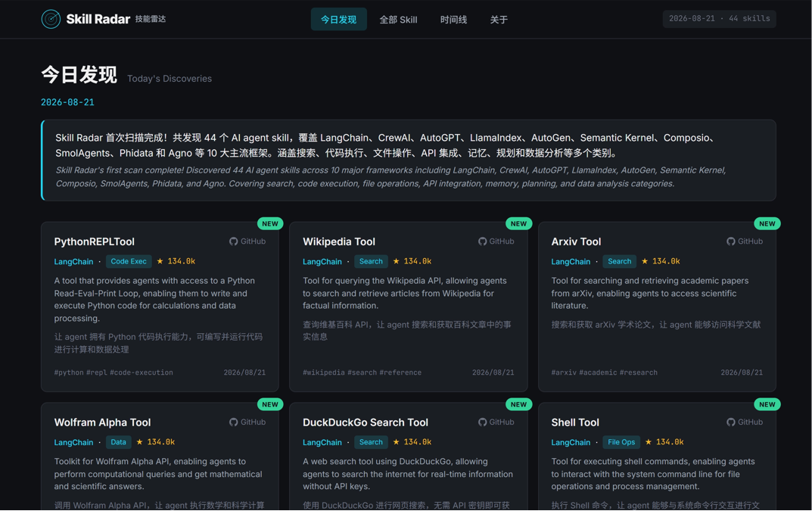Click star rating on Shell Tool card
This screenshot has width=812, height=511.
[664, 442]
